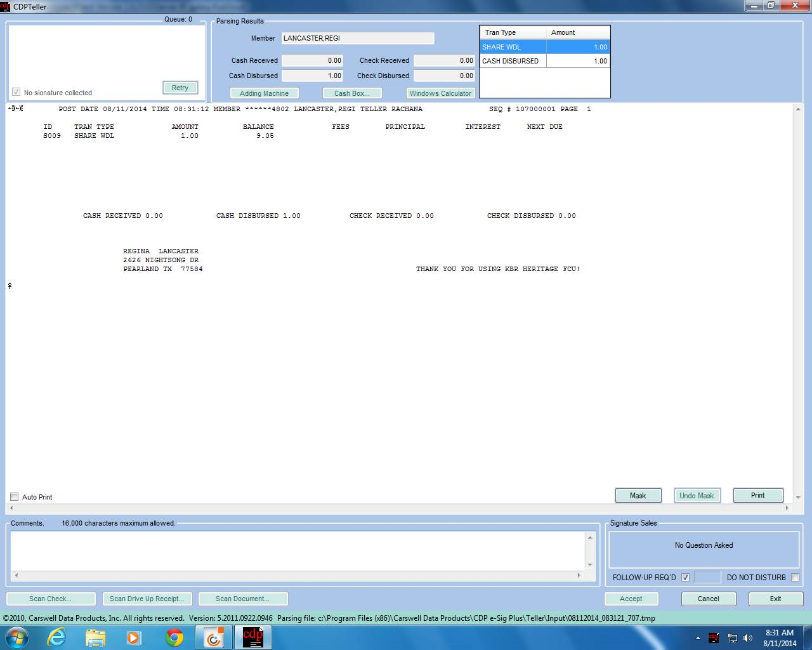
Task: Select the CASH DISBURSED transaction row
Action: [x=544, y=61]
